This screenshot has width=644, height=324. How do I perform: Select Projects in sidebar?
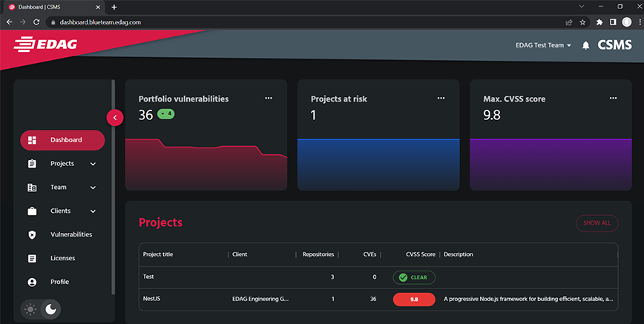point(62,164)
